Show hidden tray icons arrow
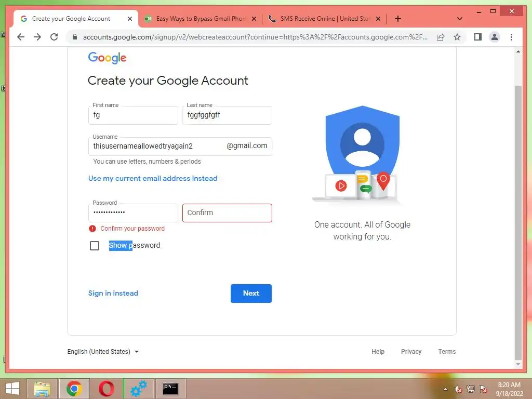The image size is (532, 399). click(445, 389)
